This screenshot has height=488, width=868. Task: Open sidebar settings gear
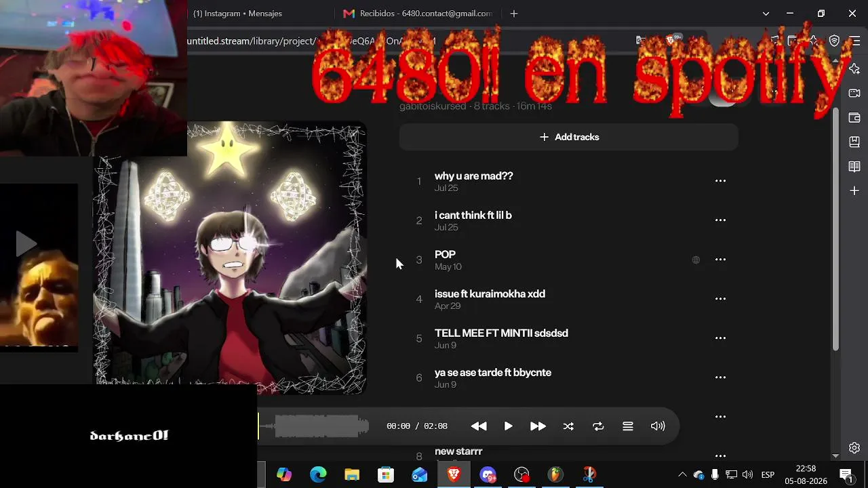(854, 448)
